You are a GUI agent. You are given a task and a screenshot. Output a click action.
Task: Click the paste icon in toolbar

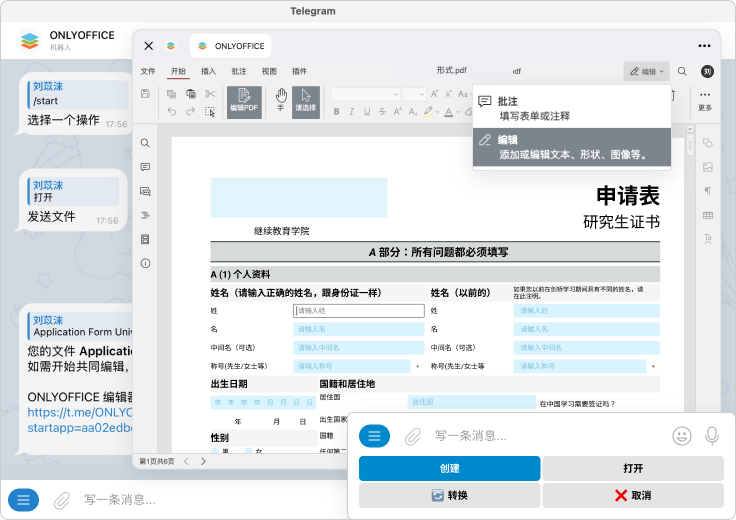point(191,94)
